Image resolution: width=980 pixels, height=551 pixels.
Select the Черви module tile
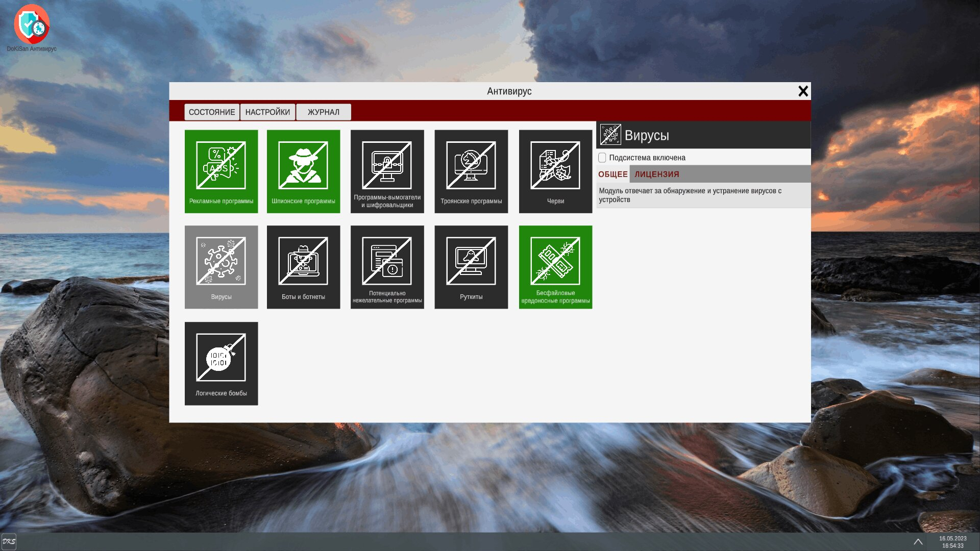coord(555,171)
